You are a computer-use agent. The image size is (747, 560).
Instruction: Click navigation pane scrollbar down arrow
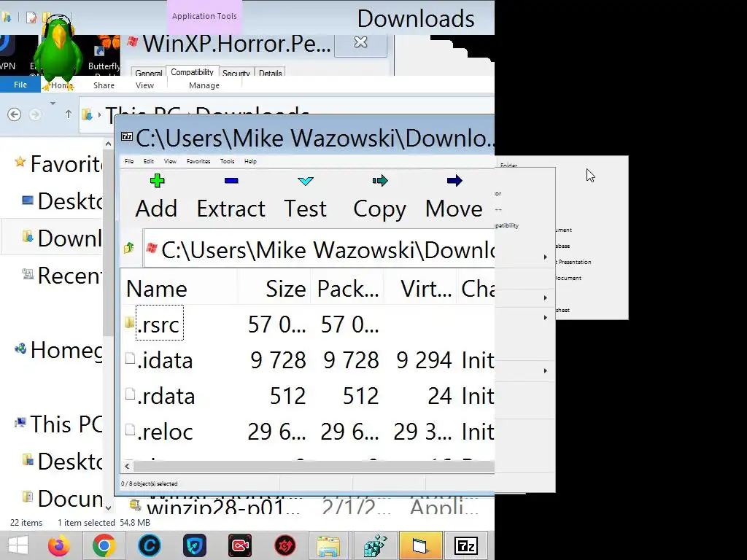pyautogui.click(x=108, y=508)
